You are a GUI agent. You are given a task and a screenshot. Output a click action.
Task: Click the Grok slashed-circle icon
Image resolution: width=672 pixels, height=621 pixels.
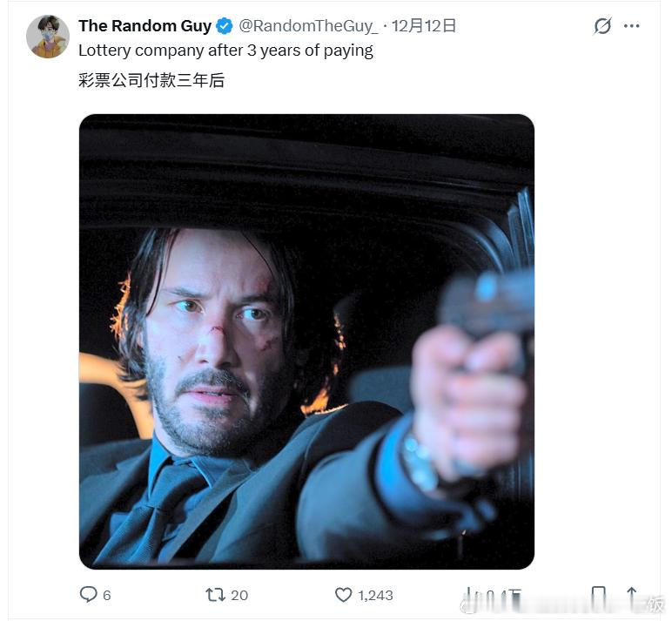(602, 26)
